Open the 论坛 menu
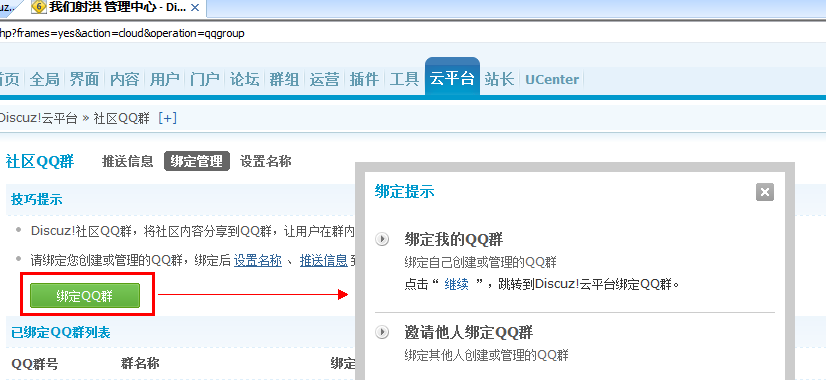The image size is (826, 380). pos(244,80)
